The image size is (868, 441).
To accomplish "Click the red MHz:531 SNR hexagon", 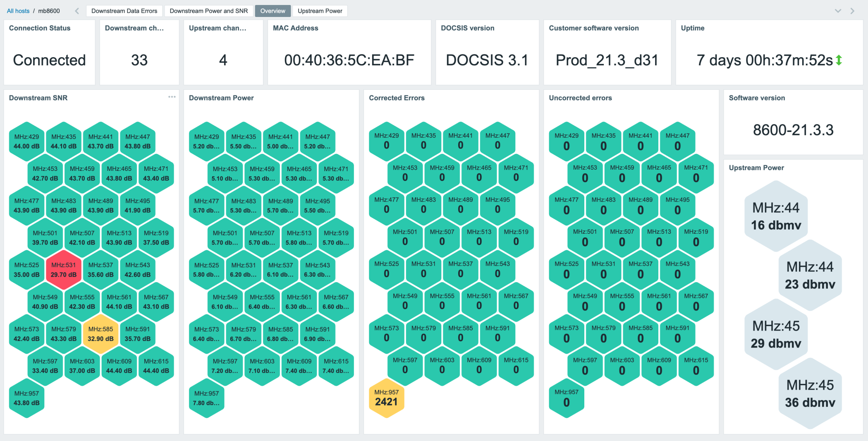I will 64,270.
